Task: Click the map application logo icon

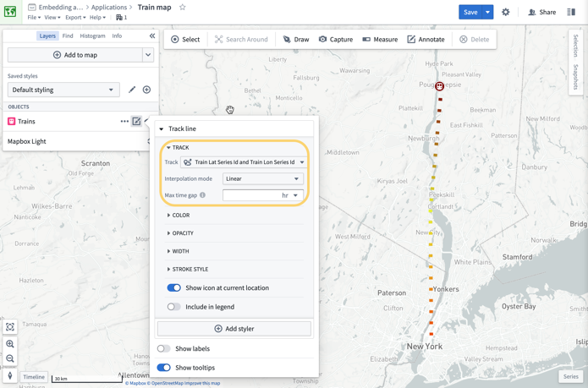Action: [x=10, y=12]
